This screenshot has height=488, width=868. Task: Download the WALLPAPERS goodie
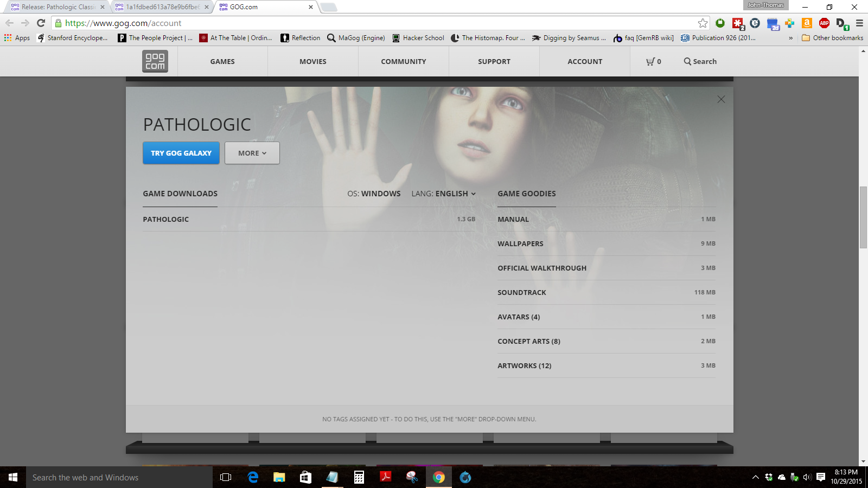click(x=607, y=243)
